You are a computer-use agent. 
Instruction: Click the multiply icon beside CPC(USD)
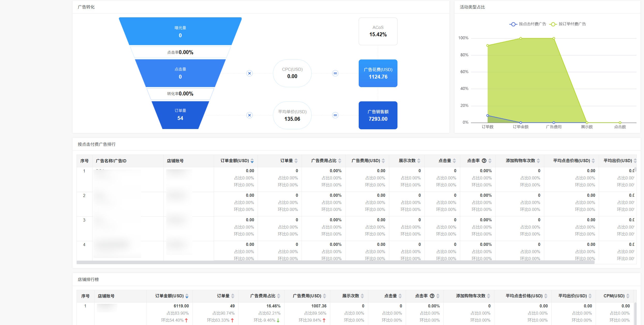click(249, 73)
